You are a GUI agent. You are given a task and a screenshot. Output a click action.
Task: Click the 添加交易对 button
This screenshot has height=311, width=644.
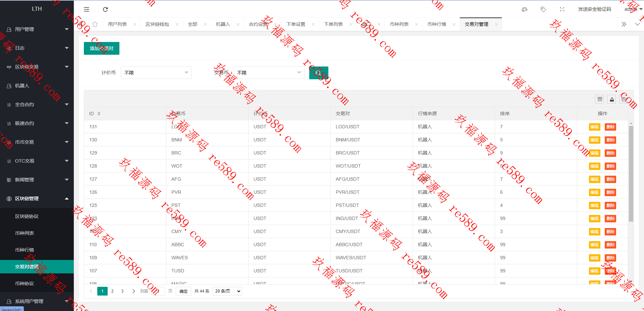102,48
